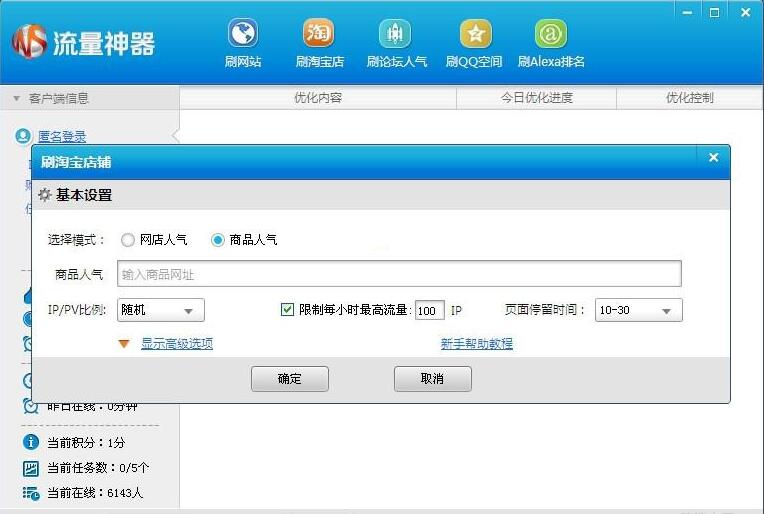Close the 刷淘宝店铺 dialog

click(x=713, y=157)
